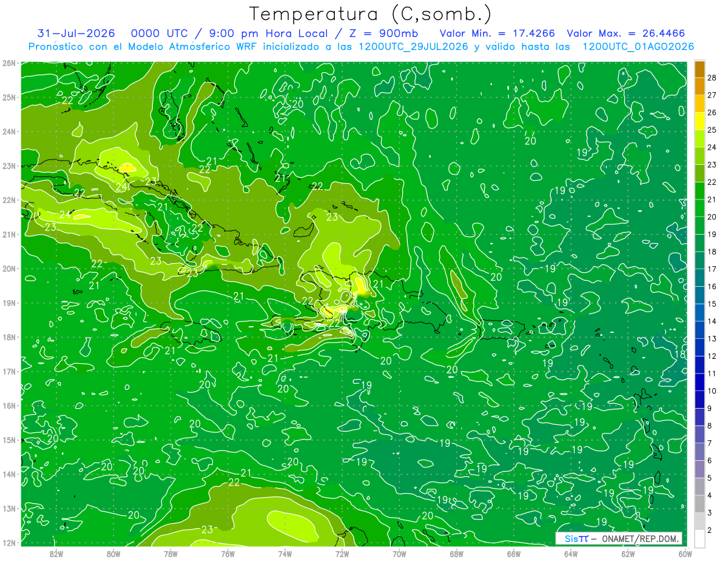Click the '23N' latitude axis label
This screenshot has width=728, height=562.
click(x=9, y=166)
